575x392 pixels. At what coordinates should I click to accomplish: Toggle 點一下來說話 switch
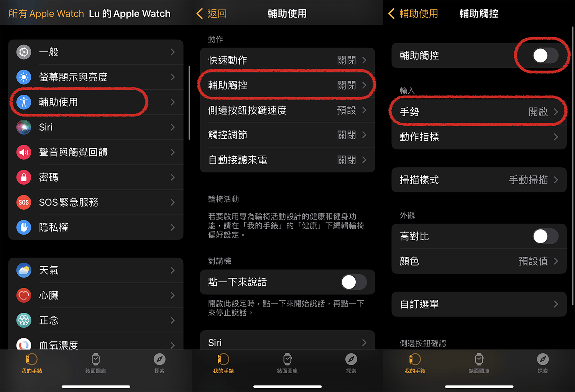[354, 282]
